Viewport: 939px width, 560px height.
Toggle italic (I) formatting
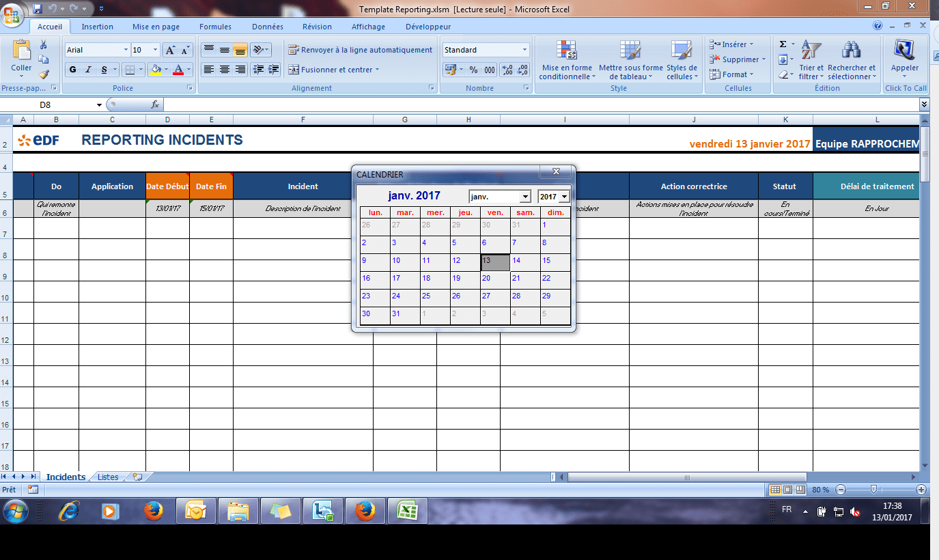(89, 70)
